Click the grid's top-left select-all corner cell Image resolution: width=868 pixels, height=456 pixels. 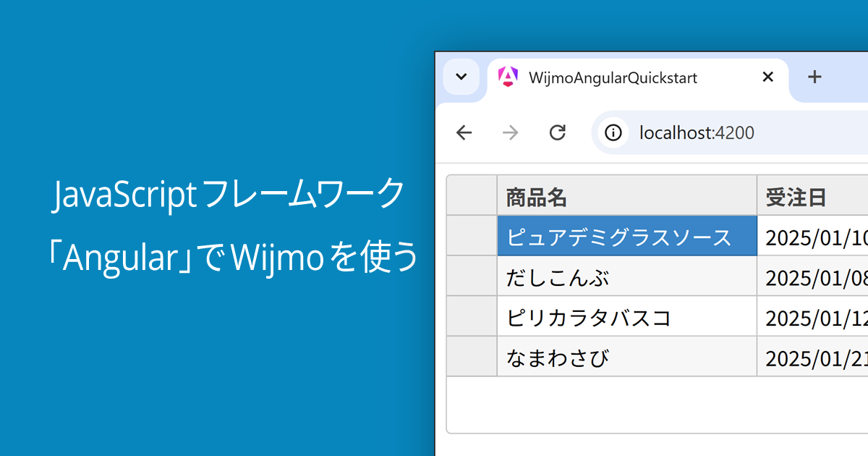point(472,195)
